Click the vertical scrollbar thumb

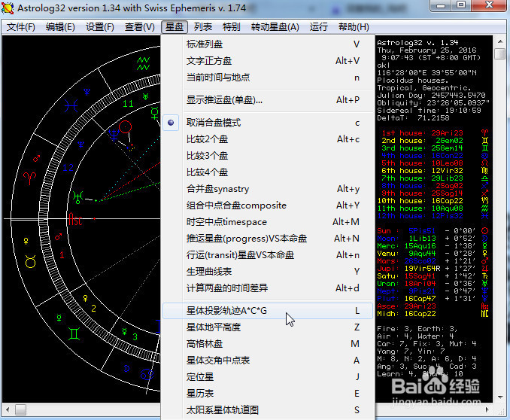pos(500,53)
